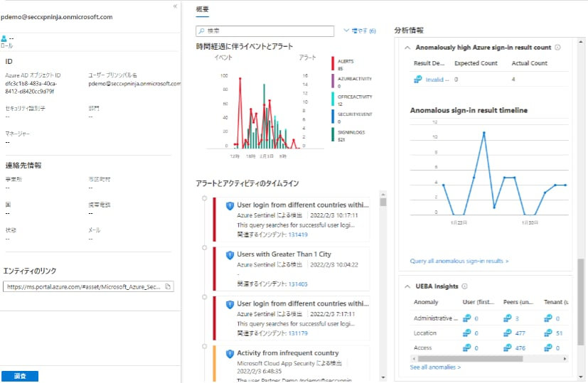Image resolution: width=588 pixels, height=383 pixels.
Task: Open the query icon for Location Peers count
Action: coord(508,333)
